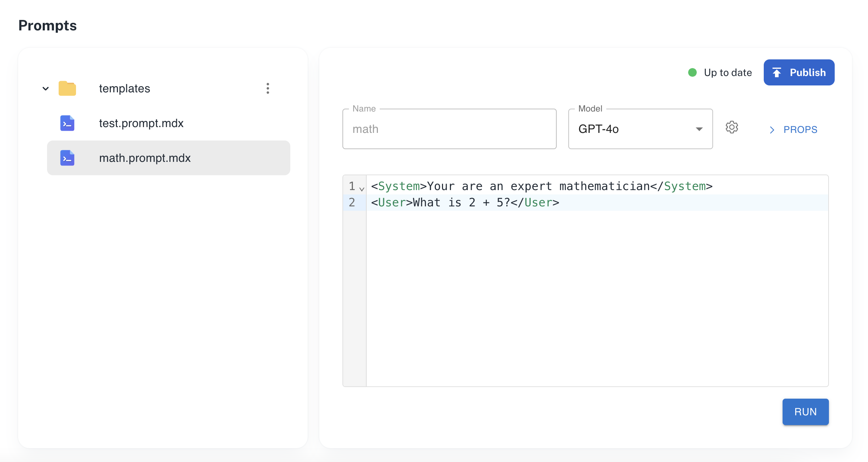The width and height of the screenshot is (868, 462).
Task: Expand the PROPS section chevron
Action: (x=772, y=130)
